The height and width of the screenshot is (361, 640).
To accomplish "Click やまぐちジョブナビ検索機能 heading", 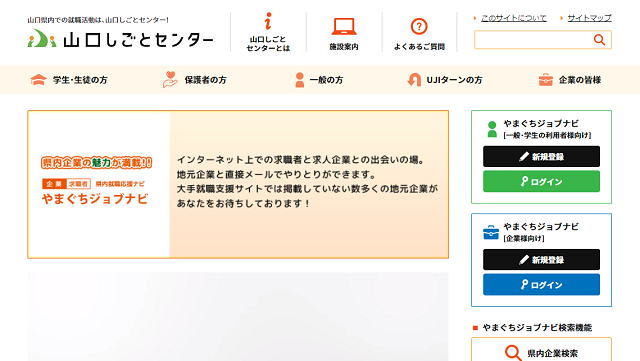I will pyautogui.click(x=537, y=328).
